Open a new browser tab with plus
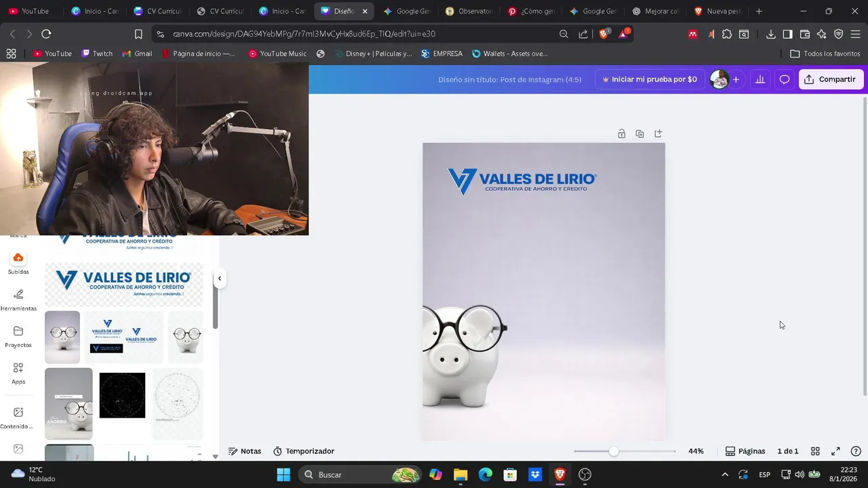This screenshot has height=488, width=868. (759, 11)
